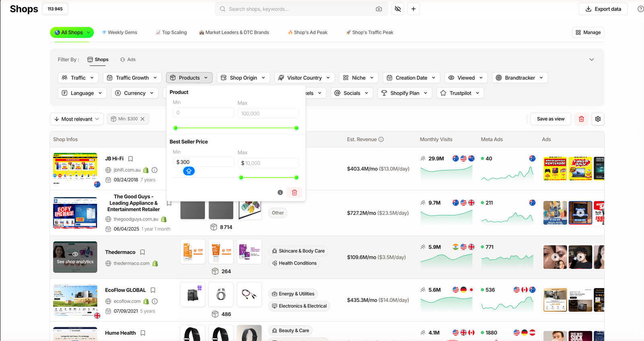Open the Traffic filter dropdown
The height and width of the screenshot is (341, 644).
[78, 78]
